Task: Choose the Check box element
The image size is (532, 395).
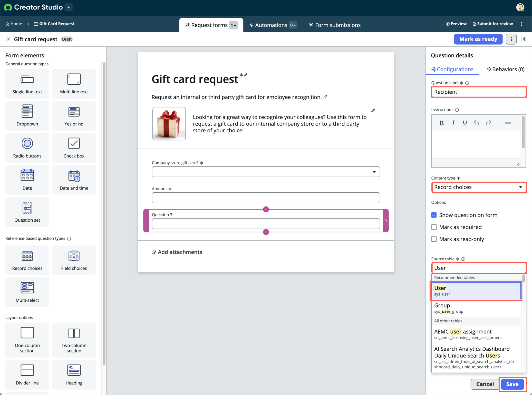Action: tap(74, 148)
